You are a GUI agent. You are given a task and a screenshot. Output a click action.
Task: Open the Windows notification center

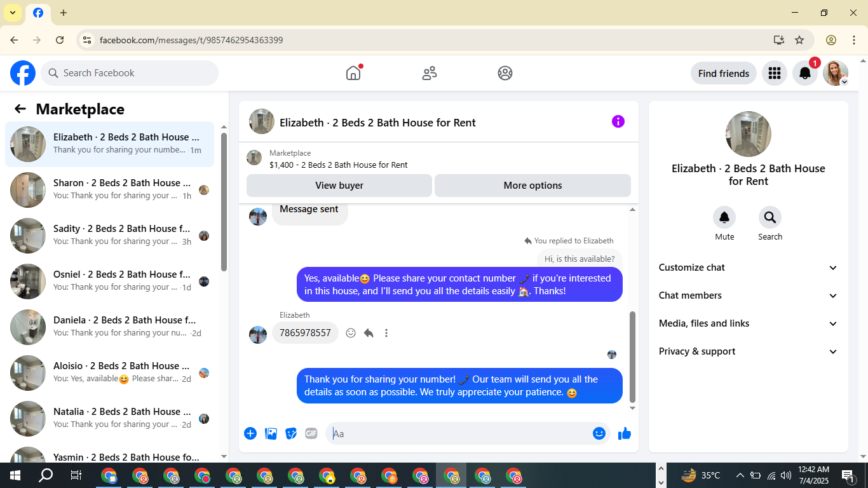click(x=848, y=475)
